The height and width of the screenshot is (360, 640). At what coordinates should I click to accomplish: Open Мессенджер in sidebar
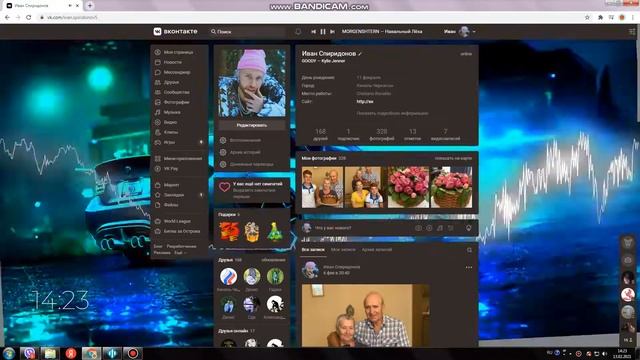pos(178,72)
